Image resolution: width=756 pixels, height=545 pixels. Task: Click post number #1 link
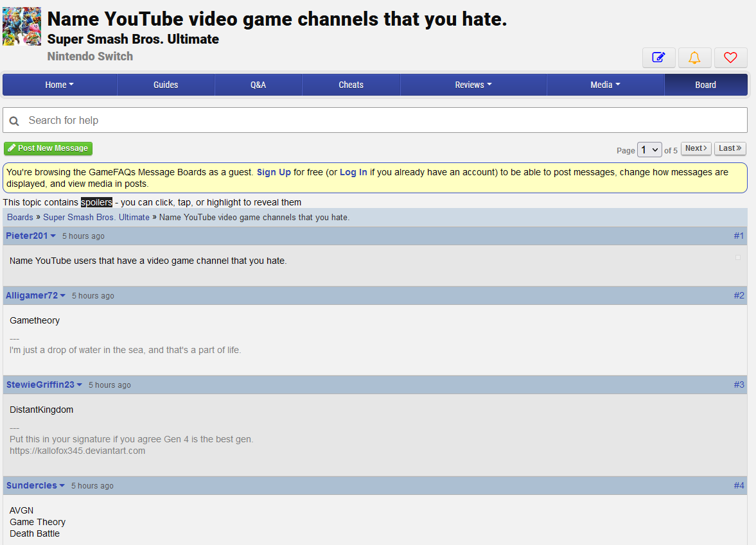tap(739, 236)
